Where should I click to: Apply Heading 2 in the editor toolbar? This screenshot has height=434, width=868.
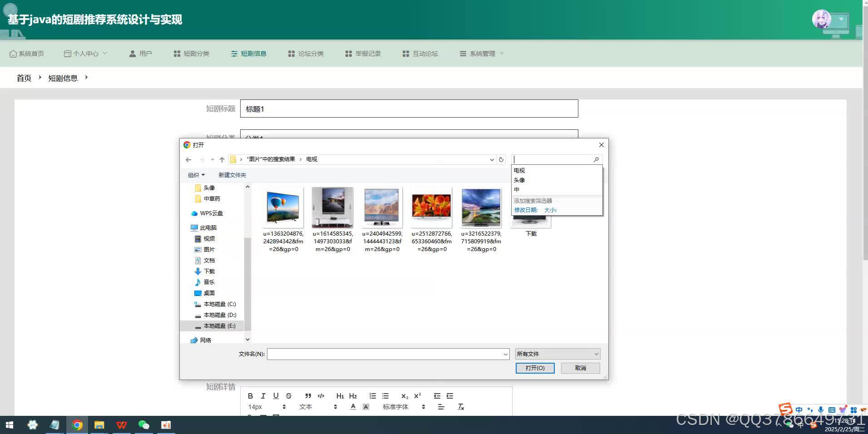[353, 396]
